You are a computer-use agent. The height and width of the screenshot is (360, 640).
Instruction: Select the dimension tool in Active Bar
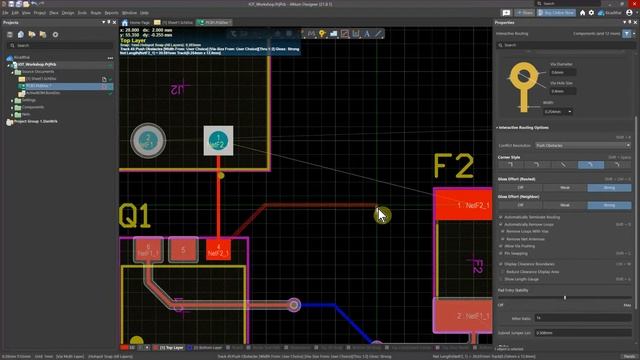tap(356, 34)
